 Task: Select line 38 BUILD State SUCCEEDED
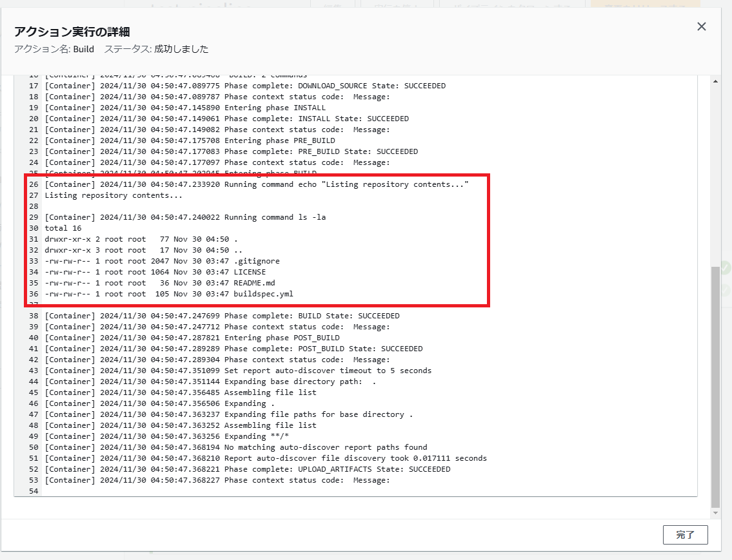click(223, 316)
